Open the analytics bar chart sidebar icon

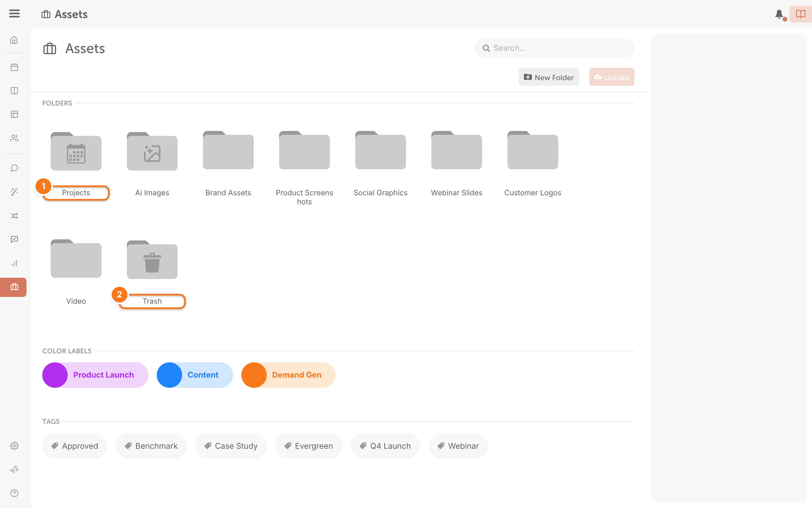[x=14, y=263]
